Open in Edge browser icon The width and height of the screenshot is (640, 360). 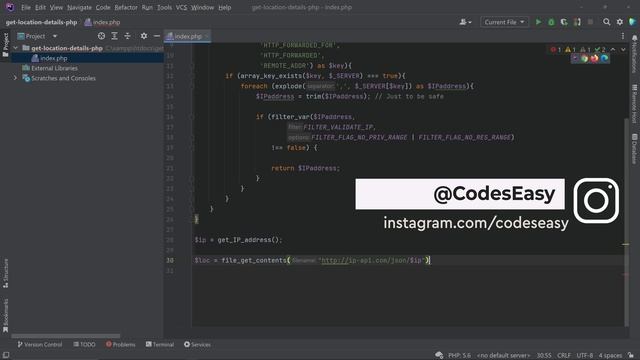pyautogui.click(x=604, y=59)
